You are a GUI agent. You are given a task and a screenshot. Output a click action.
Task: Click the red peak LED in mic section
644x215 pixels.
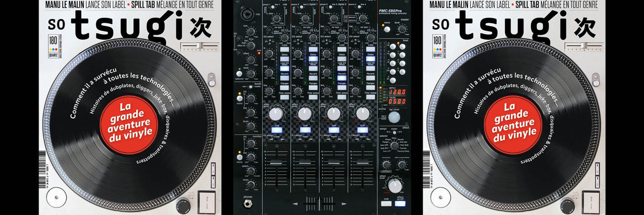(x=259, y=53)
